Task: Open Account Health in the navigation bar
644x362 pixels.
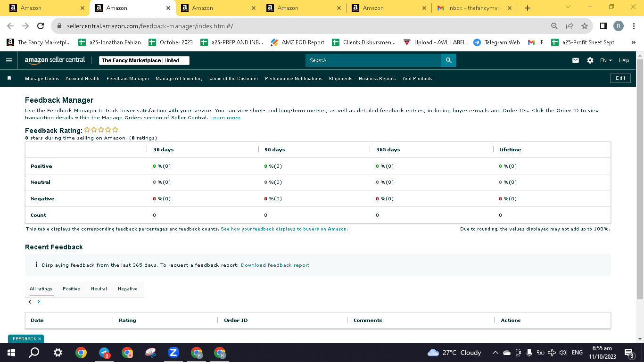Action: click(83, 79)
